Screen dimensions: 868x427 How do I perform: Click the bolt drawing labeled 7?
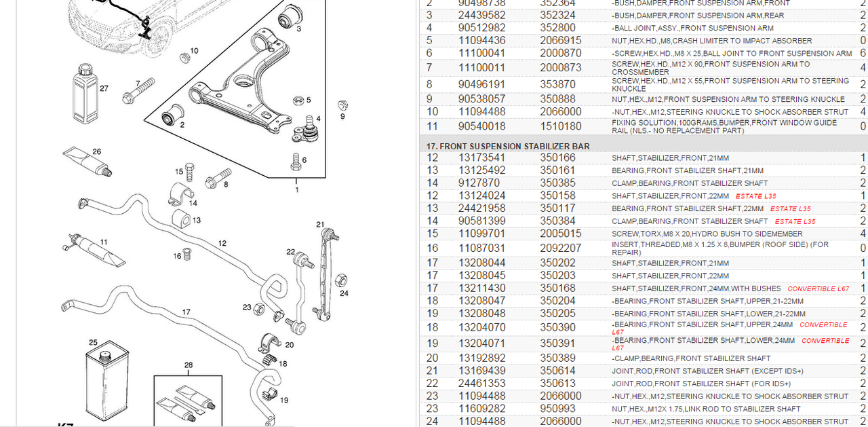140,92
